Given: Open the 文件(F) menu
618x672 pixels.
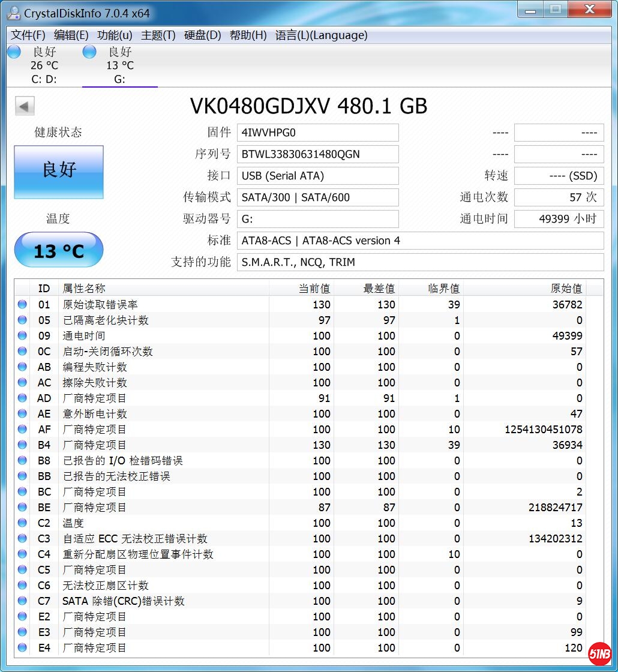Looking at the screenshot, I should tap(28, 35).
